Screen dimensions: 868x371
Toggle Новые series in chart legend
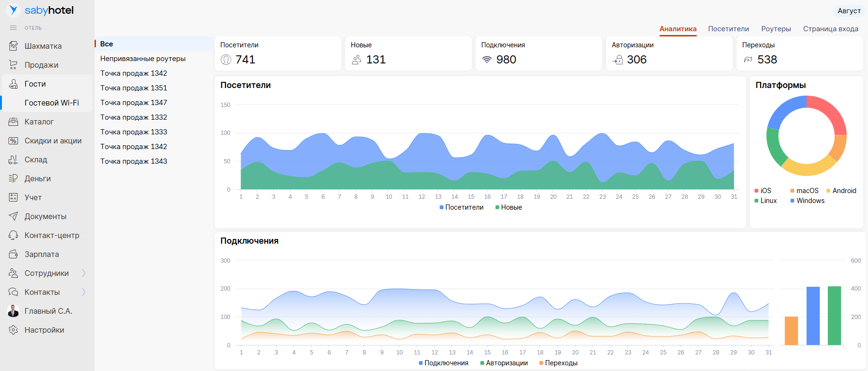click(x=509, y=207)
